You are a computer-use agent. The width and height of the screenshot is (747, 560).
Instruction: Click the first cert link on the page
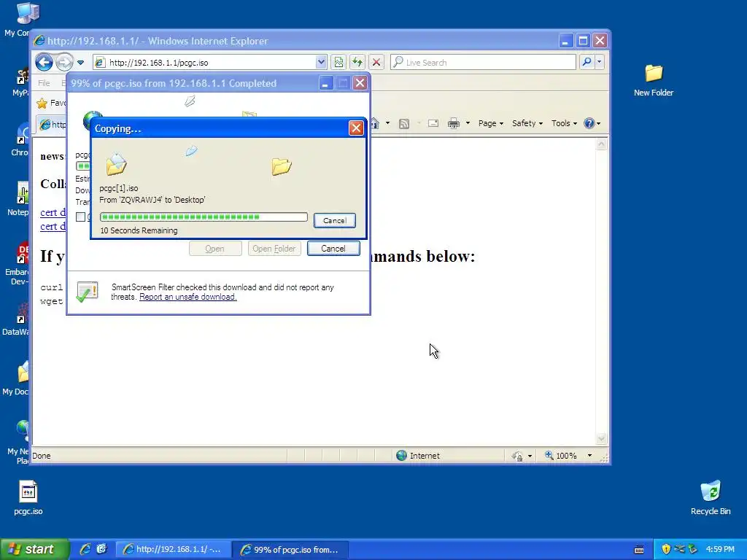(53, 212)
